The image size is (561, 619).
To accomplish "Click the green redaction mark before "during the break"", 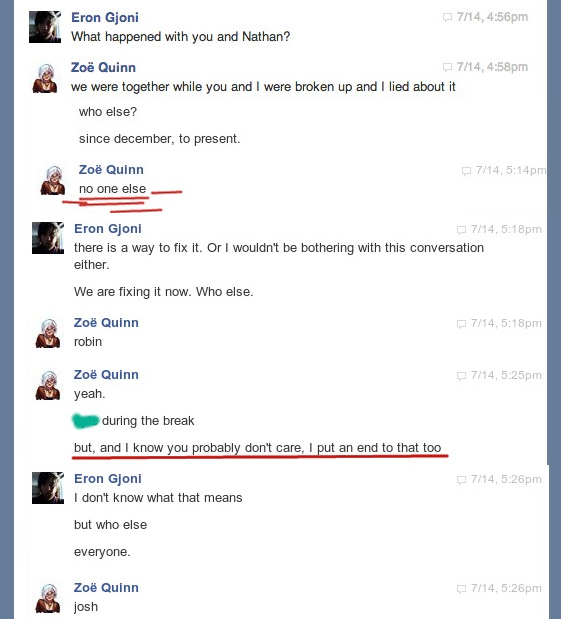I will (86, 421).
